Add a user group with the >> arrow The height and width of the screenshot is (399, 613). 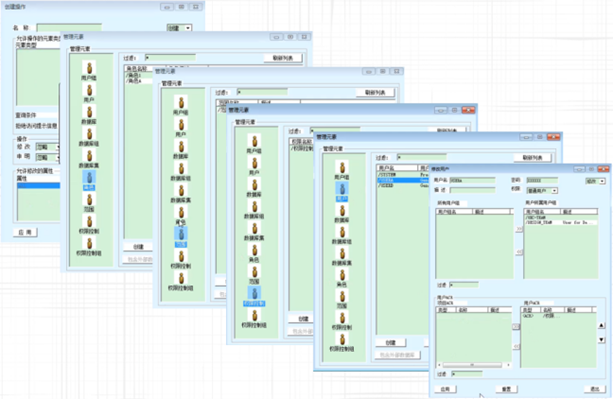tap(519, 229)
